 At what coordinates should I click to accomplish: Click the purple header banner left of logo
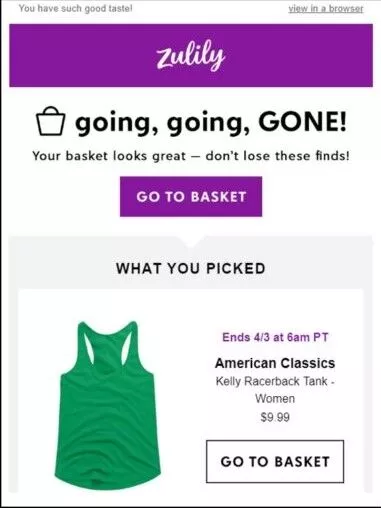pos(82,55)
